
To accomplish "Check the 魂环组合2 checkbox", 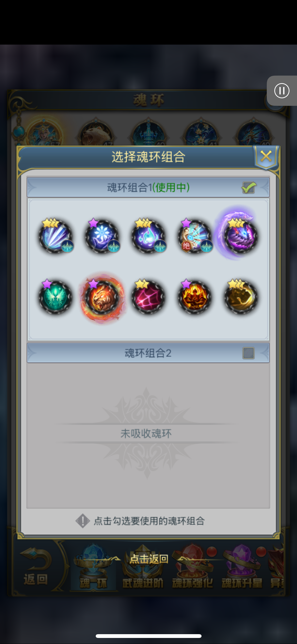I will pyautogui.click(x=248, y=353).
